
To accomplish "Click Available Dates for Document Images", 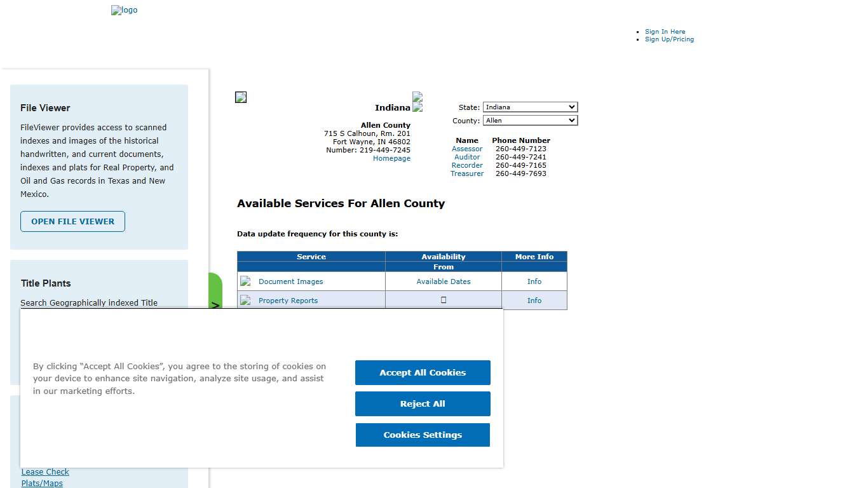I will (x=443, y=281).
